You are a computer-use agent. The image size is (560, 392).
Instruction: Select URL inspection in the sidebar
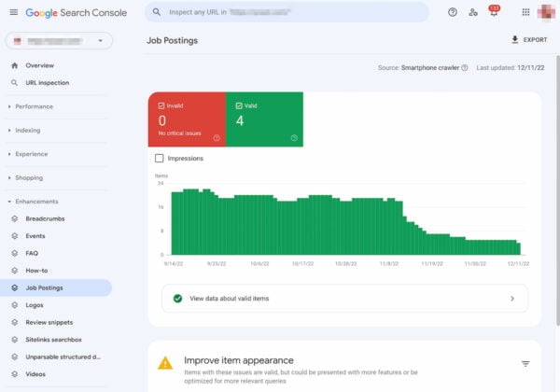47,82
